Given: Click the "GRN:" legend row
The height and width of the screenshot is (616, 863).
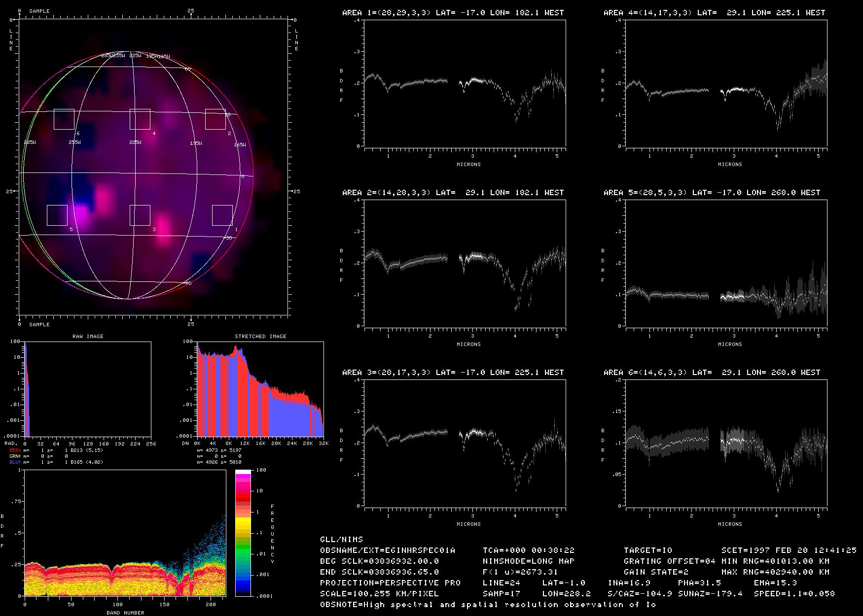Looking at the screenshot, I should pyautogui.click(x=39, y=456).
